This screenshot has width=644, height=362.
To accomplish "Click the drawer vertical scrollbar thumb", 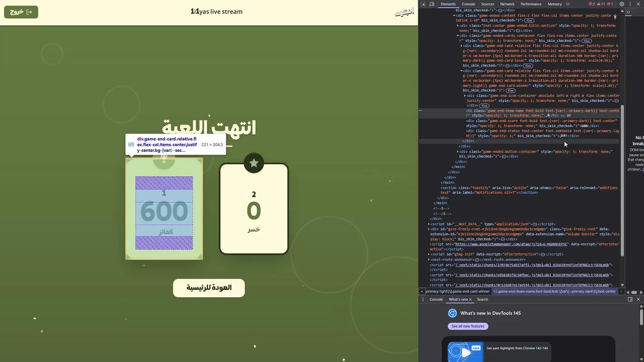I will click(641, 317).
